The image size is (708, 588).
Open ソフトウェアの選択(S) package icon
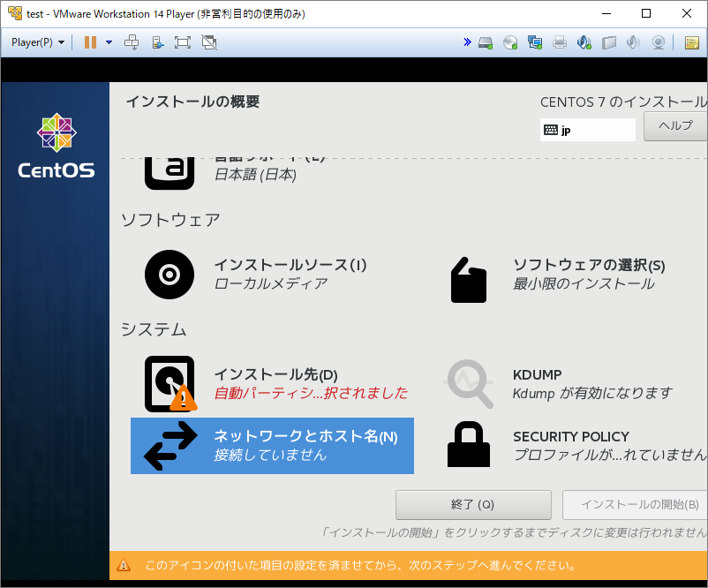click(469, 280)
